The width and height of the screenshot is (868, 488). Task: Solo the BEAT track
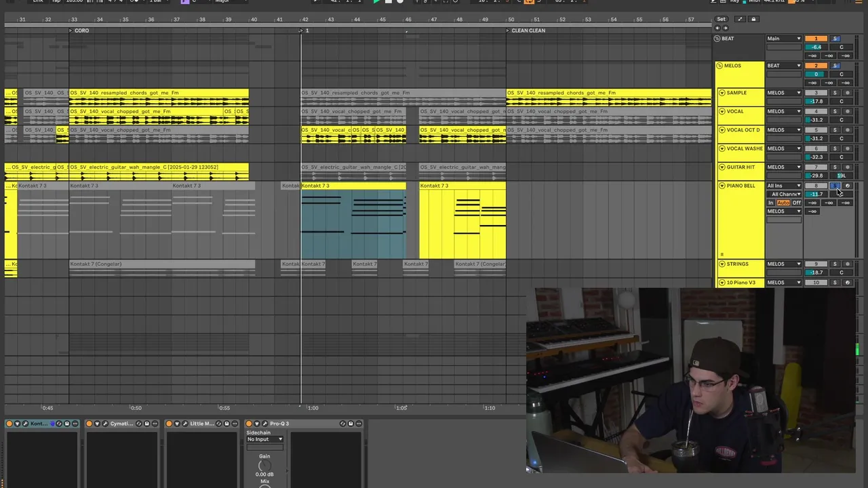(x=835, y=39)
